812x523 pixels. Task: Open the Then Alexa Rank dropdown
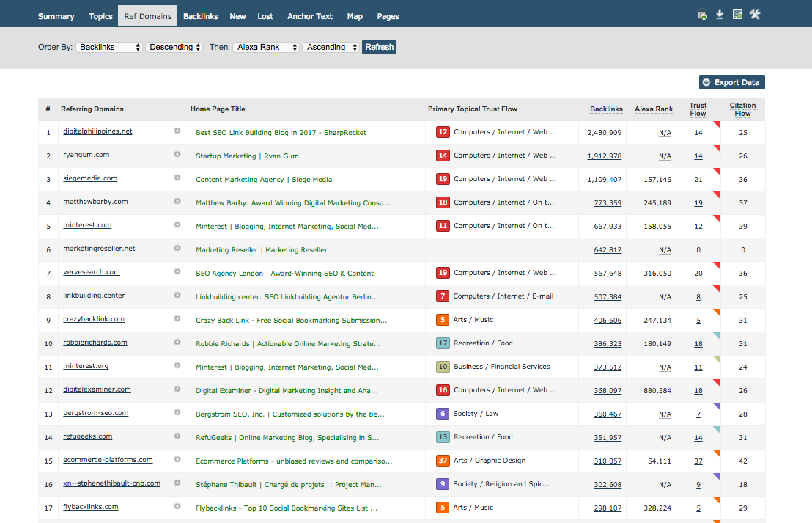266,47
